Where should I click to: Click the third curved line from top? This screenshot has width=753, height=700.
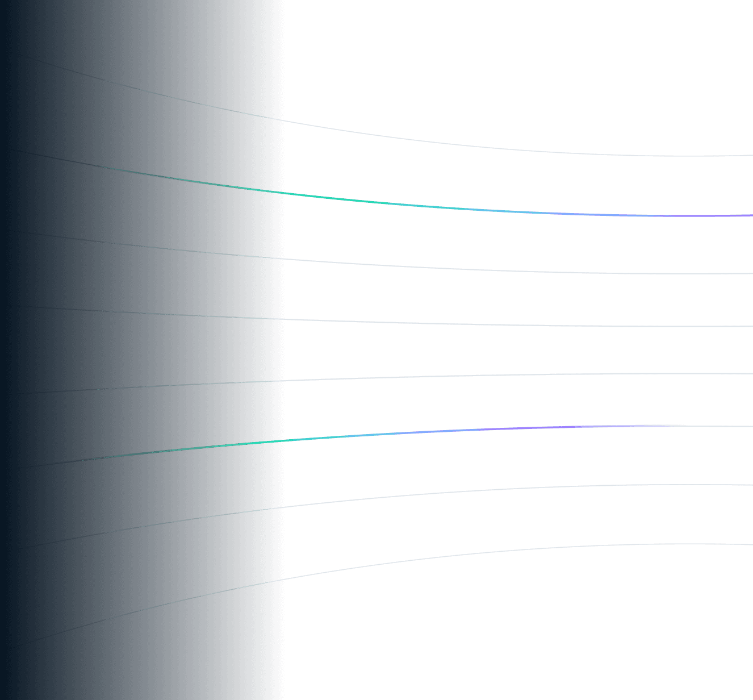coord(454,268)
